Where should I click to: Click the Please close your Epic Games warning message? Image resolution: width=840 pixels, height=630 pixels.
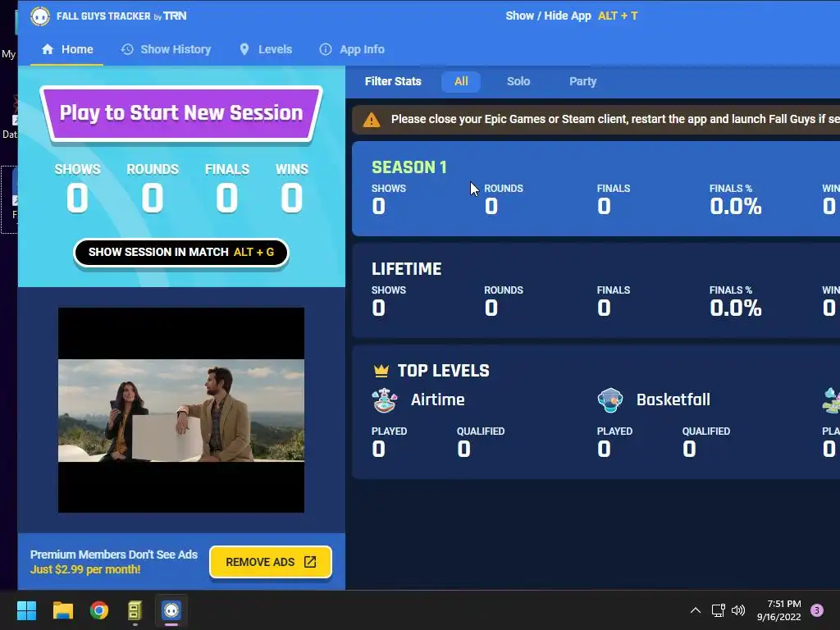click(x=615, y=119)
